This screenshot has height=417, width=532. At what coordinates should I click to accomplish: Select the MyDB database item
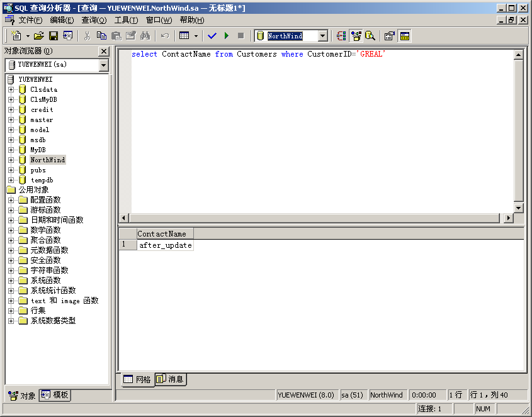(x=38, y=150)
